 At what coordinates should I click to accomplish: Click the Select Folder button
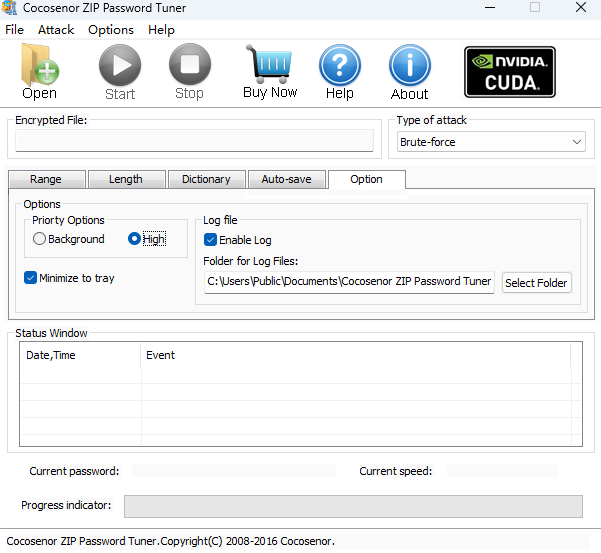click(x=536, y=283)
